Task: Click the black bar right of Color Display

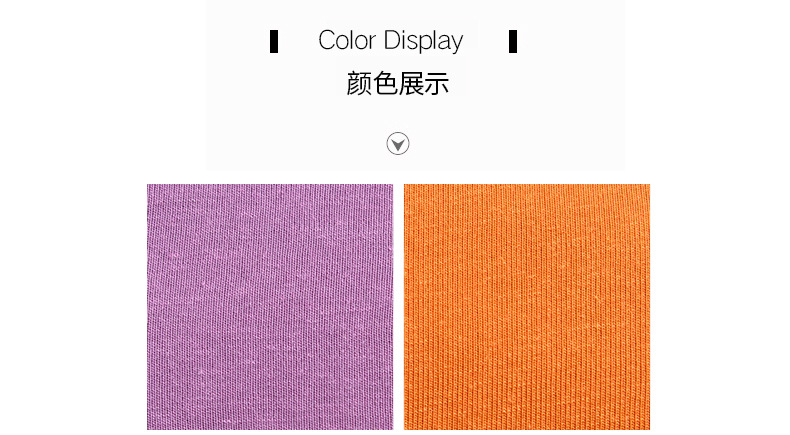Action: click(x=513, y=41)
